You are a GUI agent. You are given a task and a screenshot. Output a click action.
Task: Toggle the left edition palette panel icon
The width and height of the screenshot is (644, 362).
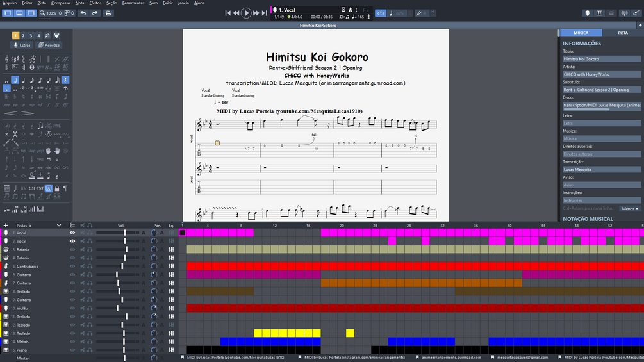pyautogui.click(x=8, y=13)
